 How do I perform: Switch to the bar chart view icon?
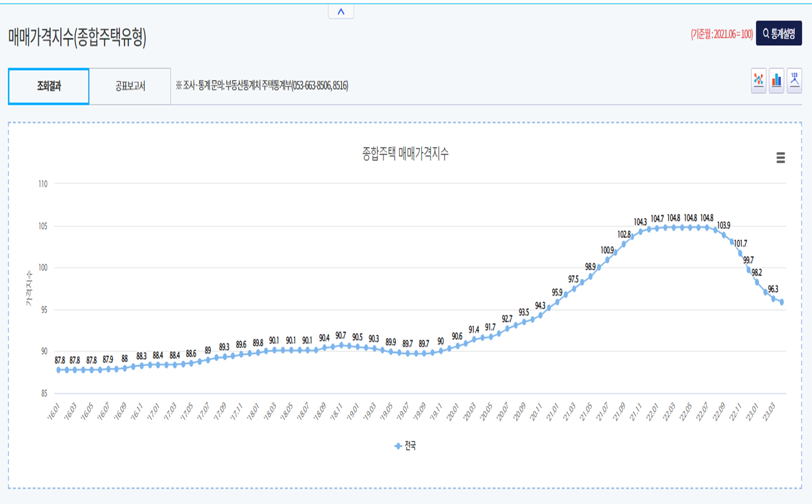[776, 80]
